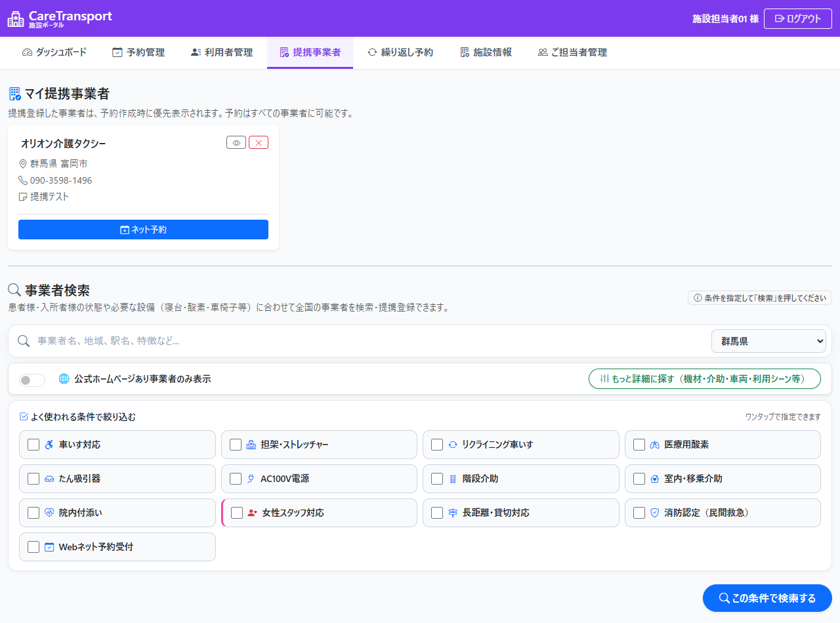Check the Webネット予約受付 checkbox
Screen dimensions: 840x623
click(x=33, y=547)
